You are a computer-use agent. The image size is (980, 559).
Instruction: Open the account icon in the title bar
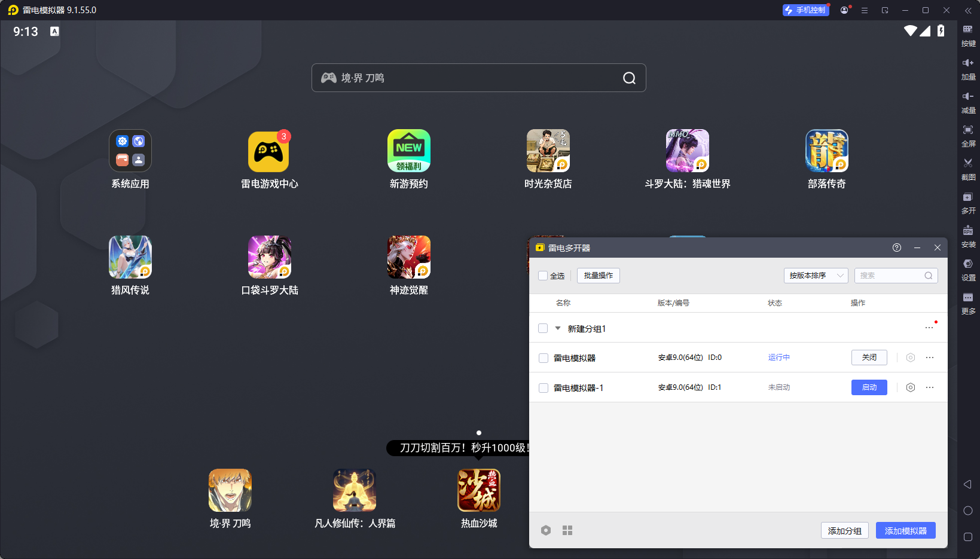[844, 10]
